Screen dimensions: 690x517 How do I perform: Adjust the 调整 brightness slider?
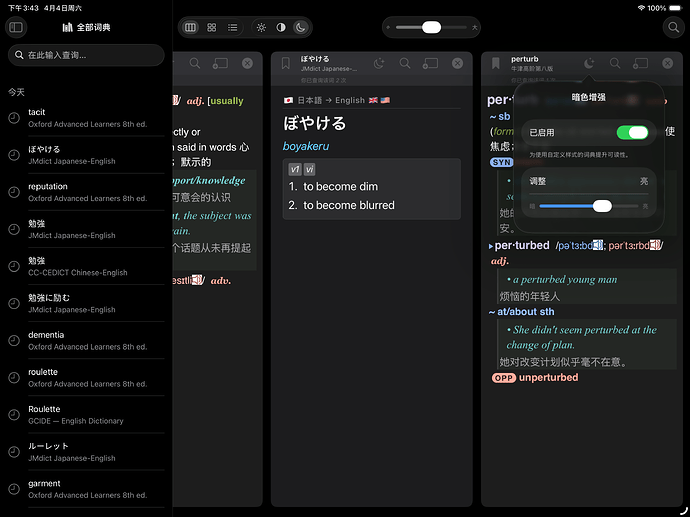[x=601, y=205]
